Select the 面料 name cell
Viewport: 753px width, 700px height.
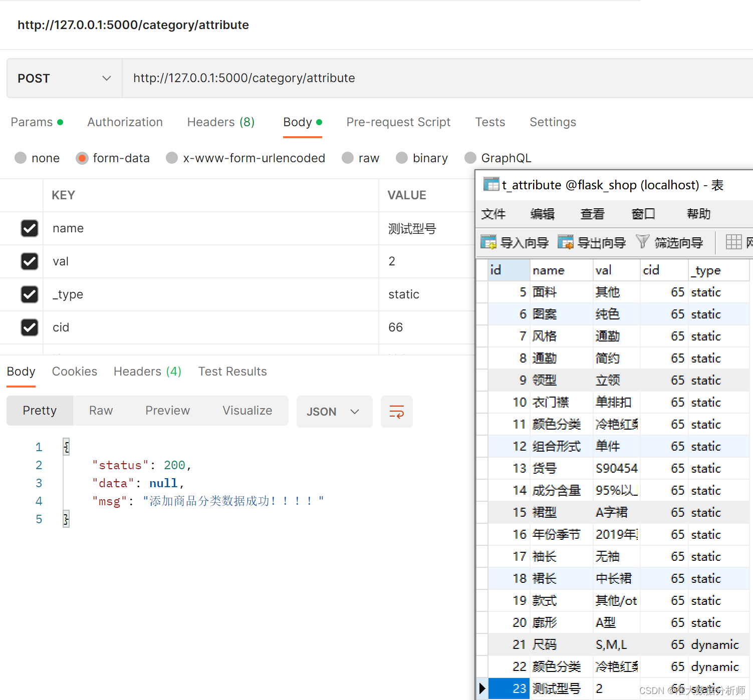click(562, 292)
